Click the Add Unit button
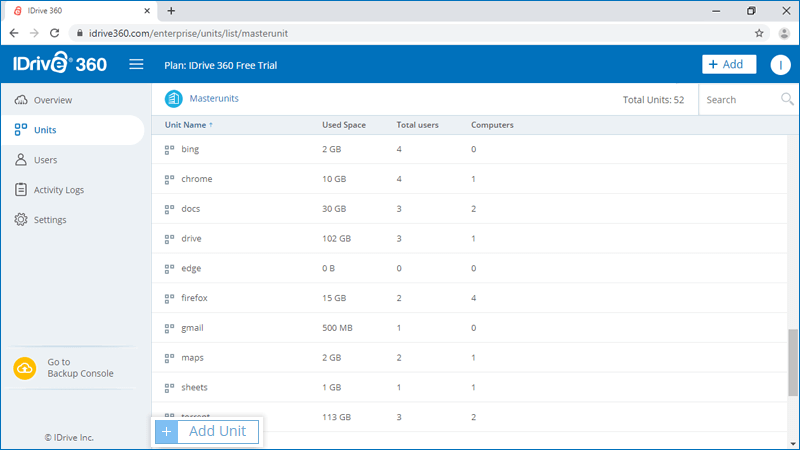800x450 pixels. [x=207, y=432]
